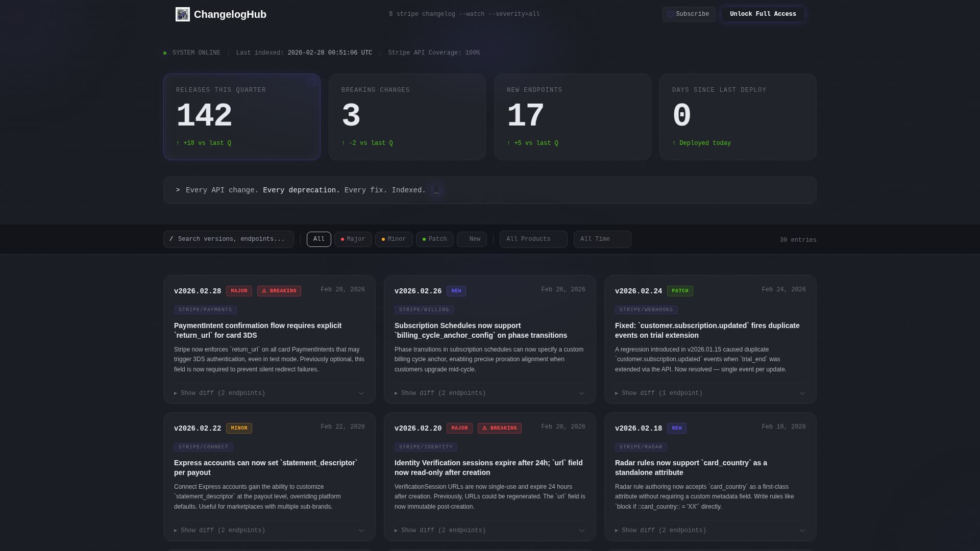
Task: Click version label v2026.02.18
Action: tap(639, 429)
